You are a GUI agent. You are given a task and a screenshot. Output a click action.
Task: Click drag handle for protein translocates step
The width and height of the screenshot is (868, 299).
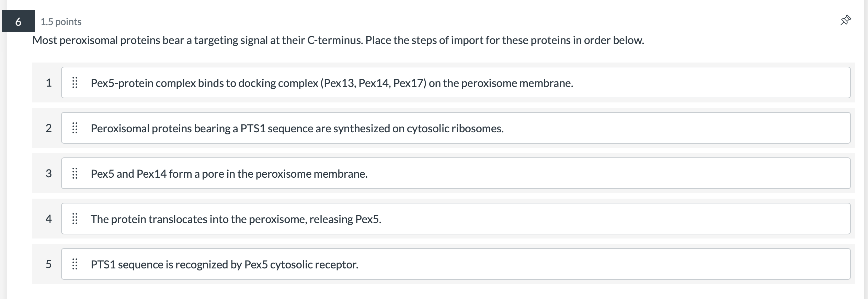click(x=75, y=219)
